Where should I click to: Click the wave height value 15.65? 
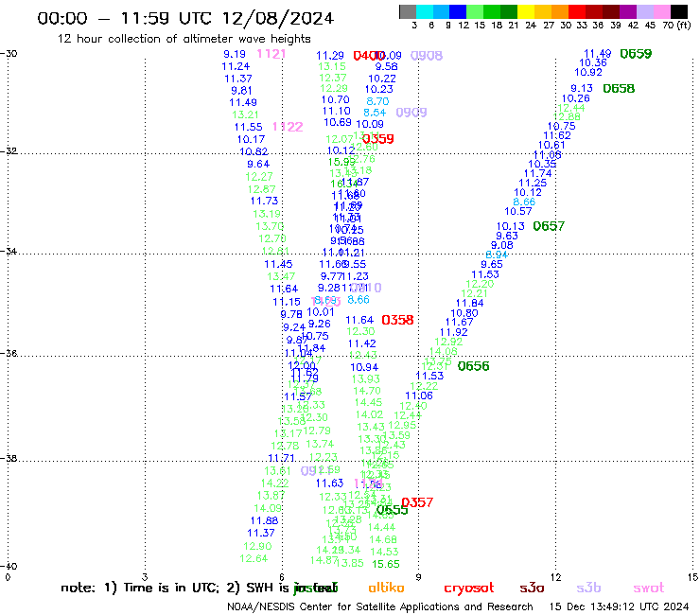pyautogui.click(x=386, y=564)
